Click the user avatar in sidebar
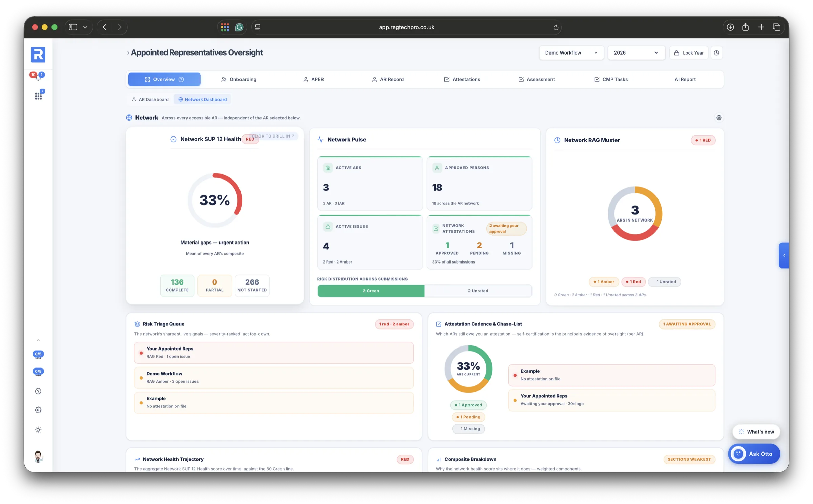Viewport: 813px width, 504px height. coord(38,457)
